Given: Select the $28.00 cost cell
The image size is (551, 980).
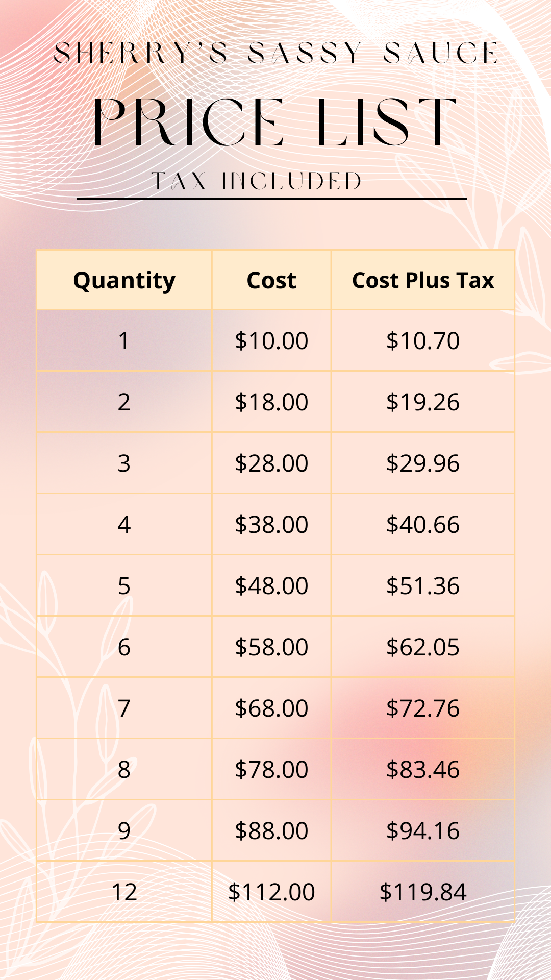Looking at the screenshot, I should click(271, 463).
